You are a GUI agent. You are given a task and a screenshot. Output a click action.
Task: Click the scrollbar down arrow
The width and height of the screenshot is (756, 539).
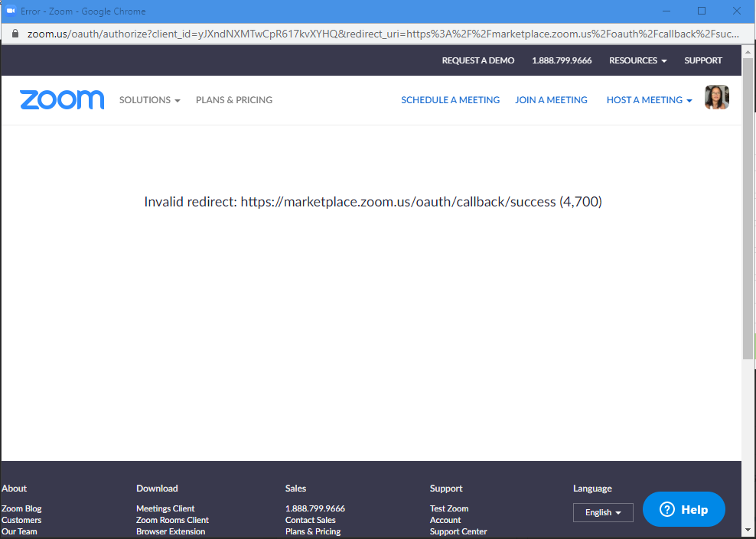point(748,531)
